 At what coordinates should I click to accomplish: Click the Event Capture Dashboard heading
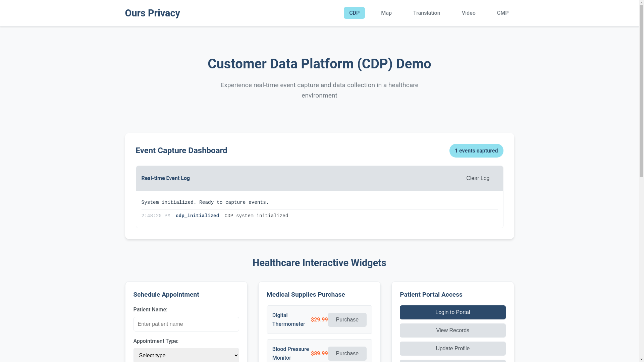tap(181, 150)
